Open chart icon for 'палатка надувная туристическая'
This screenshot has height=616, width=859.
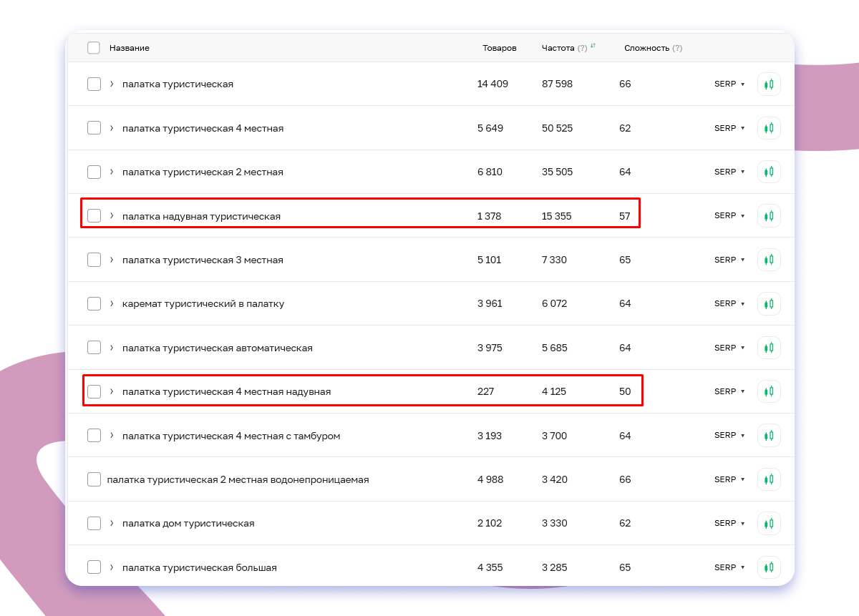click(x=769, y=216)
